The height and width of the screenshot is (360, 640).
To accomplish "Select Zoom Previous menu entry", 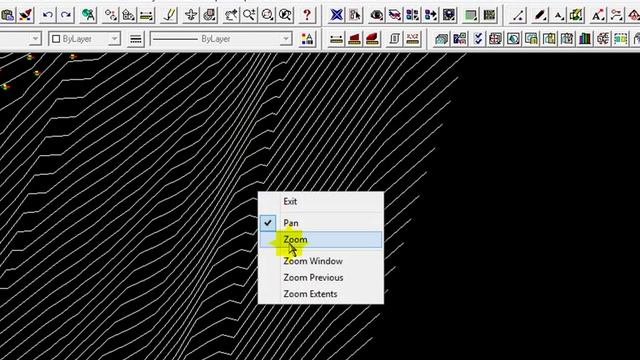I will coord(321,277).
